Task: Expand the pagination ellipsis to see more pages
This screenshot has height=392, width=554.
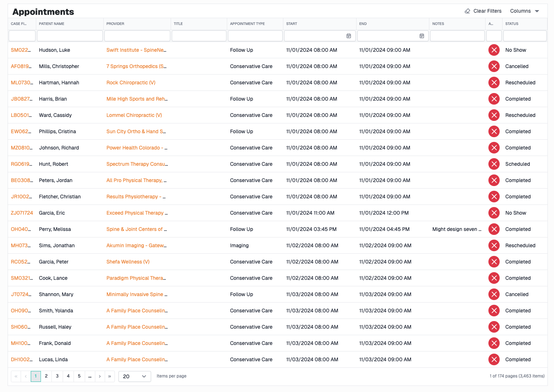Action: [89, 376]
